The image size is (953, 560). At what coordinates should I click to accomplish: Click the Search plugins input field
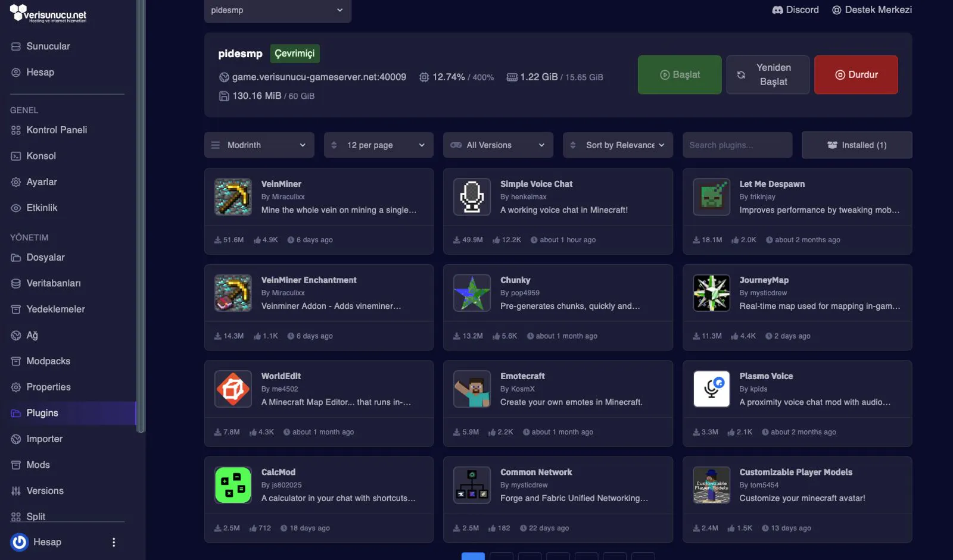point(737,145)
